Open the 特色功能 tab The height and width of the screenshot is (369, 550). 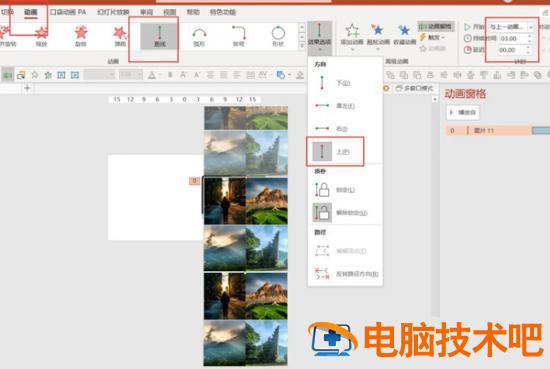pos(223,12)
